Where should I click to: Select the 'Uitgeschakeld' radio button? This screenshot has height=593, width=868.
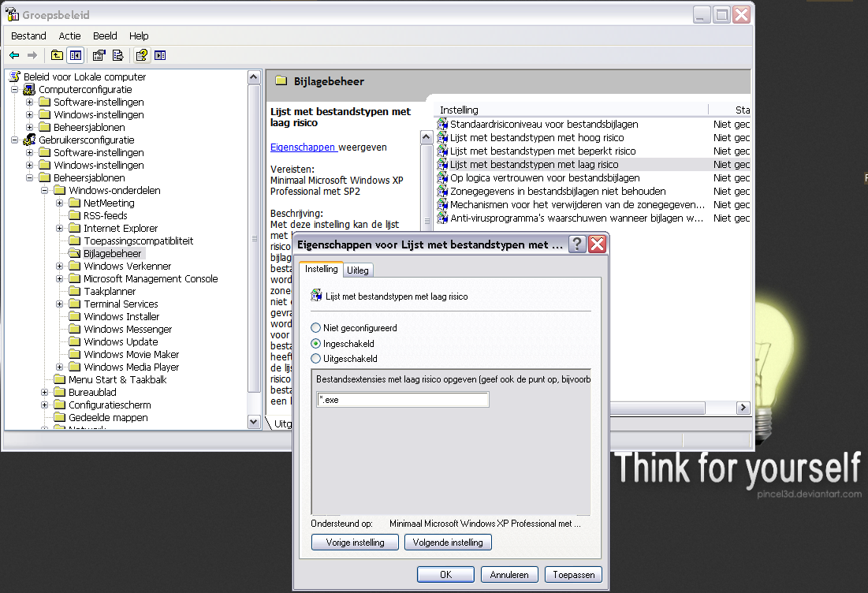click(x=315, y=358)
